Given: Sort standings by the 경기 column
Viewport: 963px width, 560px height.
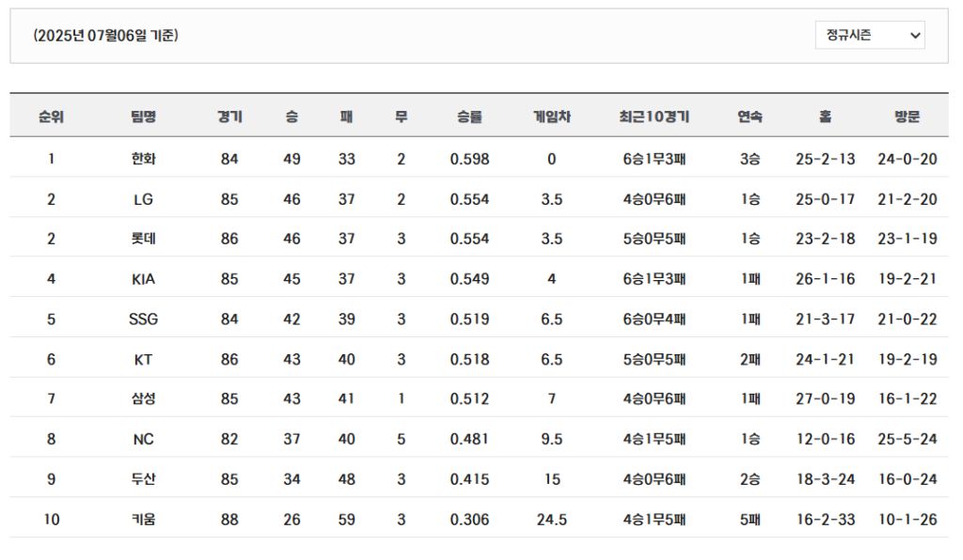Looking at the screenshot, I should [231, 114].
